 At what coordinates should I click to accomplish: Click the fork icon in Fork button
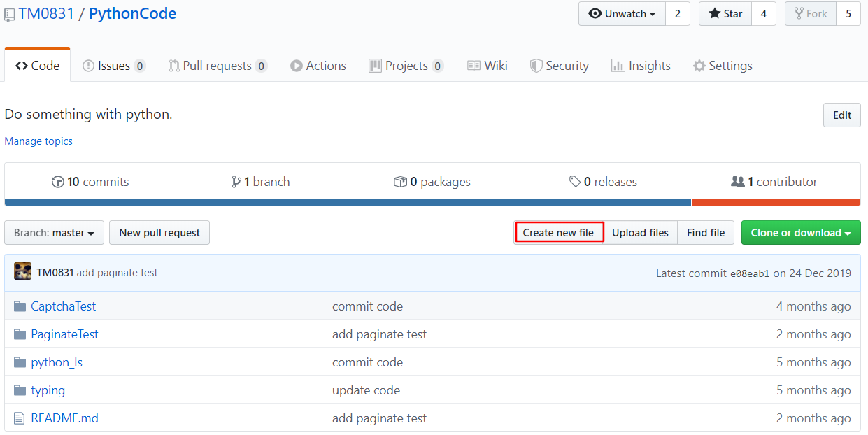point(799,14)
